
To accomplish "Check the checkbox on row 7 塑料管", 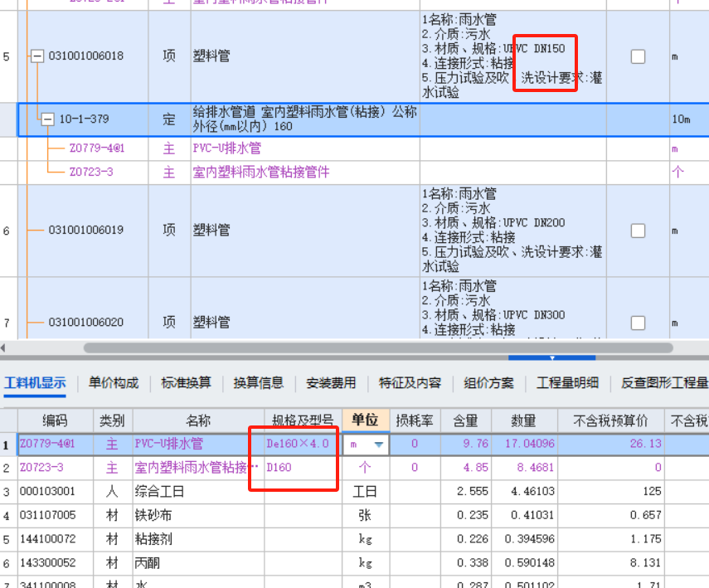I will (x=638, y=322).
